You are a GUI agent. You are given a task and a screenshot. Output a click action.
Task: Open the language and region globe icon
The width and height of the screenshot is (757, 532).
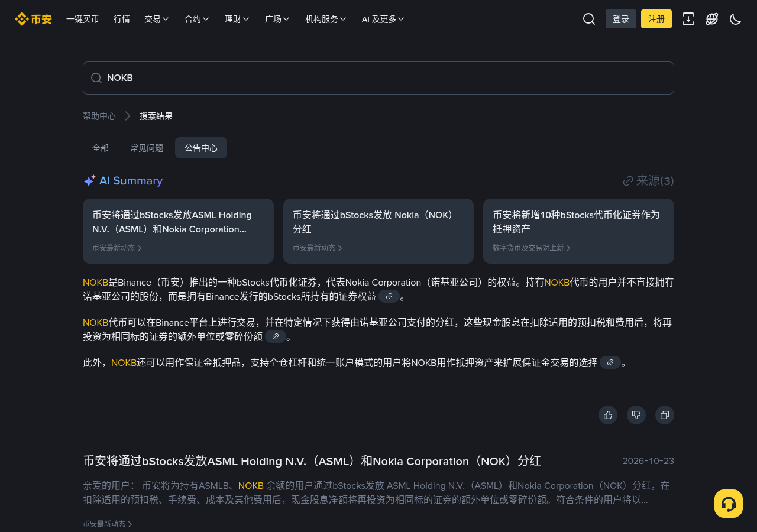712,19
